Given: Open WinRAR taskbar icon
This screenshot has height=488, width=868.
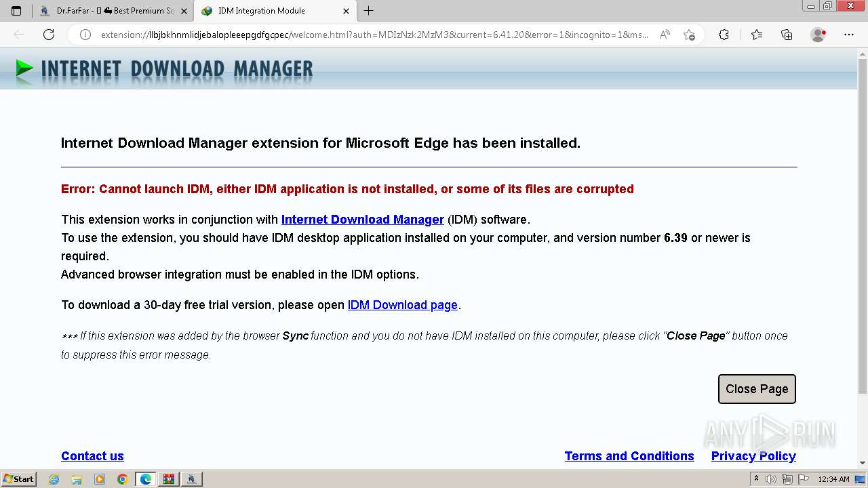Looking at the screenshot, I should click(169, 479).
